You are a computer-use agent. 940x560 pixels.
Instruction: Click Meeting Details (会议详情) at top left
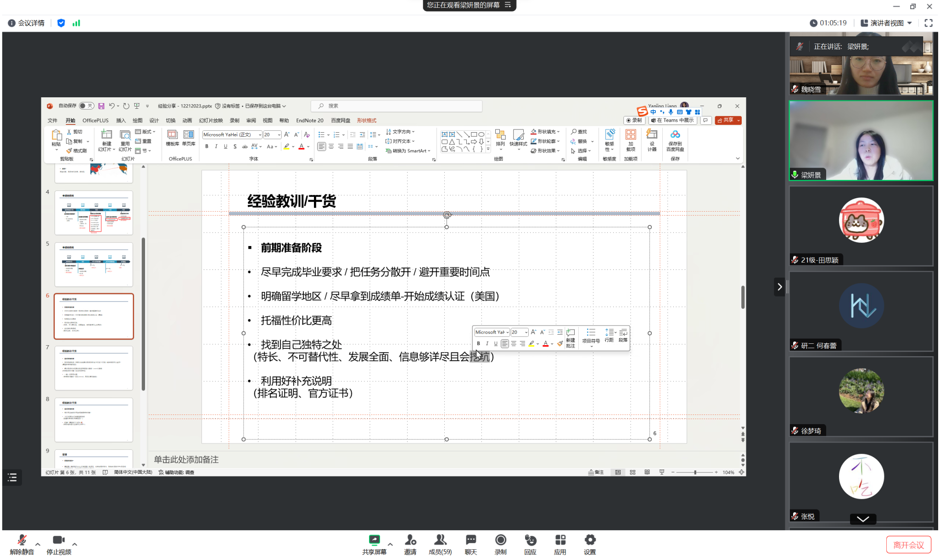click(x=26, y=23)
